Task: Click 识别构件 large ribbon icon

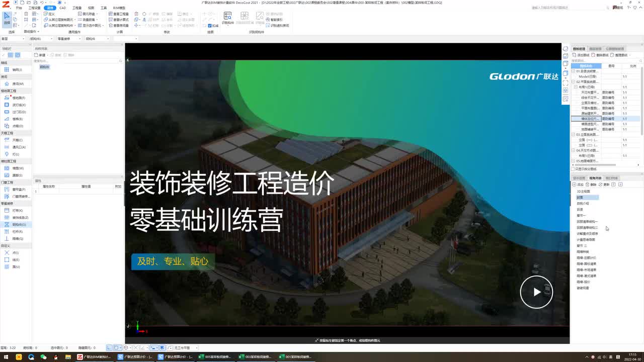Action: tap(227, 18)
